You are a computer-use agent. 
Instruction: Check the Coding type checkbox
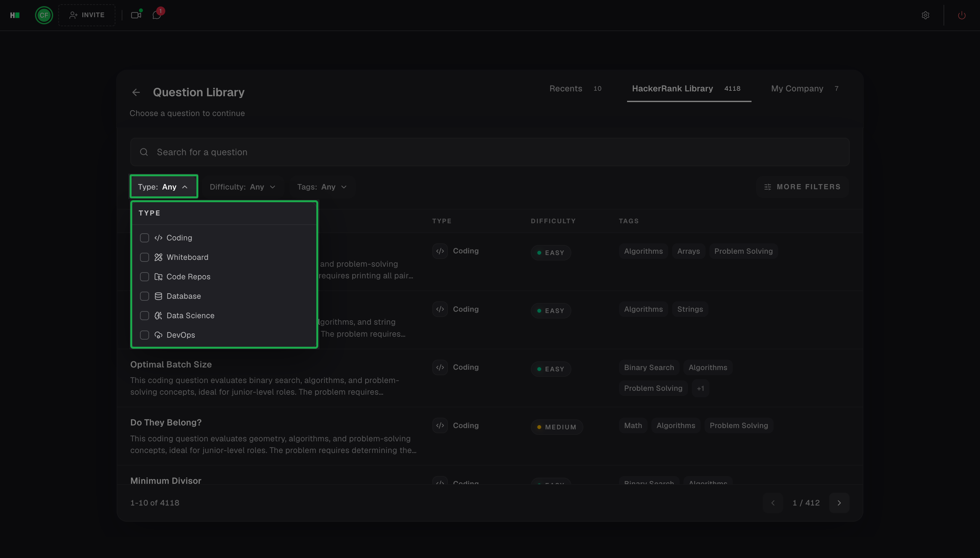(145, 238)
